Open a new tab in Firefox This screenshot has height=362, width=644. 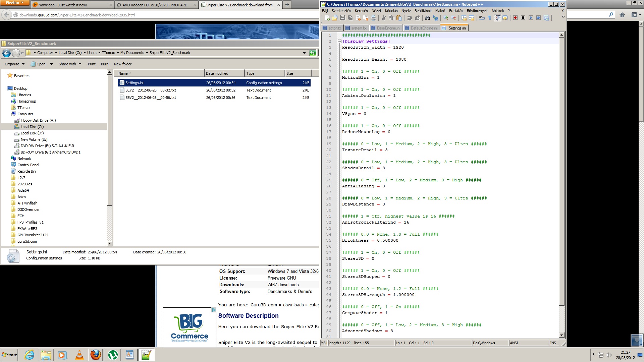click(287, 5)
